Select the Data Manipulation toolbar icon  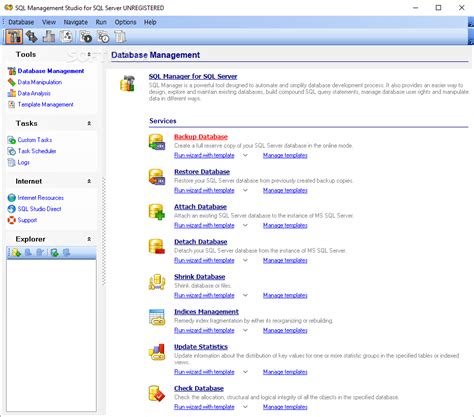click(x=32, y=36)
